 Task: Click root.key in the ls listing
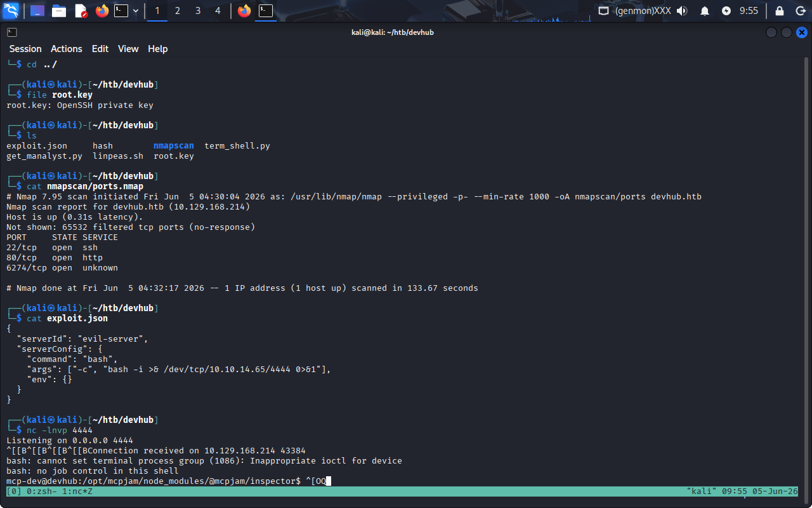[x=174, y=156]
